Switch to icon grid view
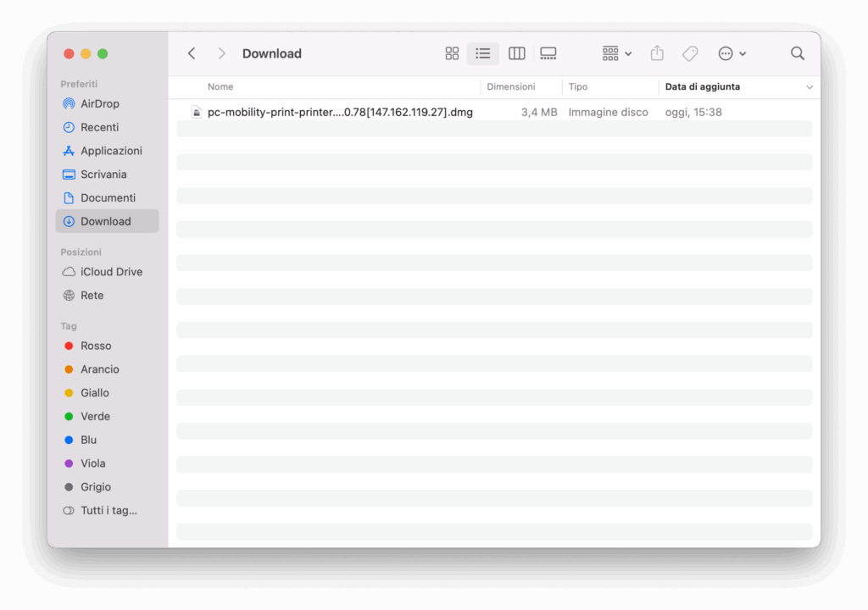The width and height of the screenshot is (868, 610). pyautogui.click(x=452, y=53)
